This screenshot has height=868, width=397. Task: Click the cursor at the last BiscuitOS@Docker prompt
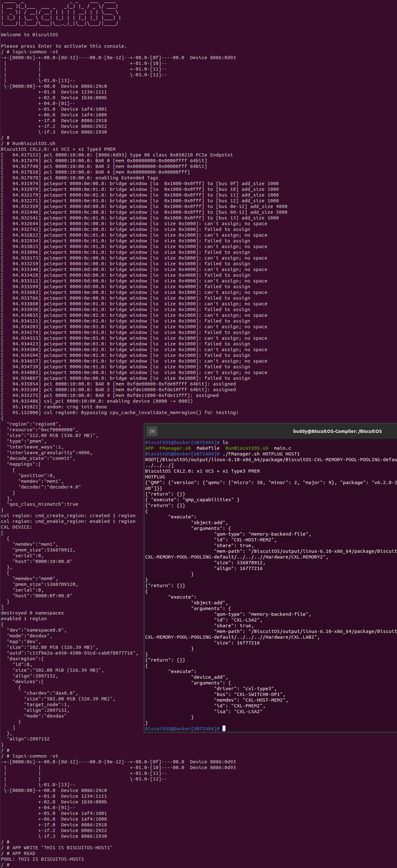click(x=224, y=728)
